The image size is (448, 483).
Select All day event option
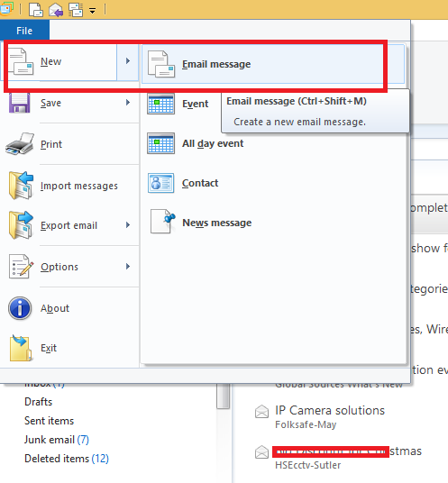coord(213,143)
